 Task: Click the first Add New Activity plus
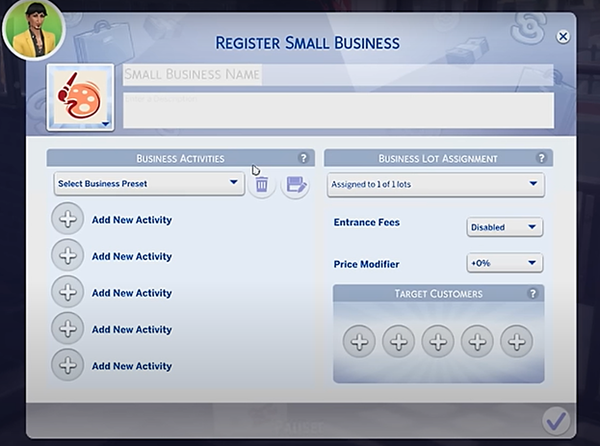68,220
